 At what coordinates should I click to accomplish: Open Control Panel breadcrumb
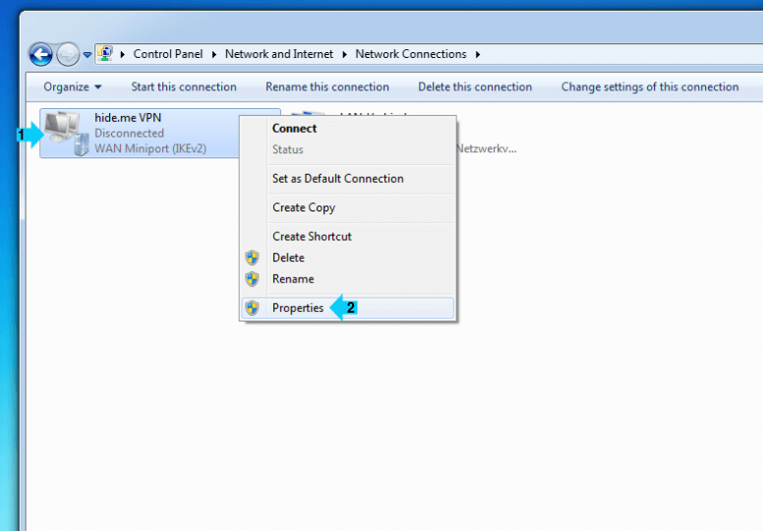(167, 54)
